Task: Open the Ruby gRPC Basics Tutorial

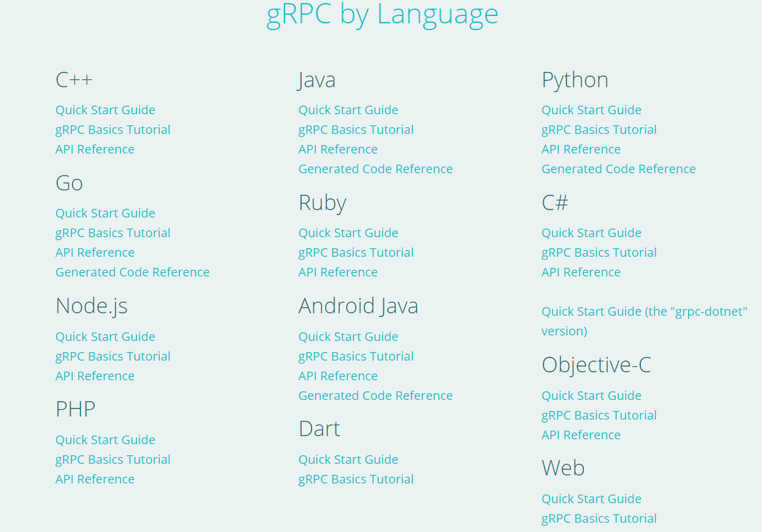Action: click(356, 252)
